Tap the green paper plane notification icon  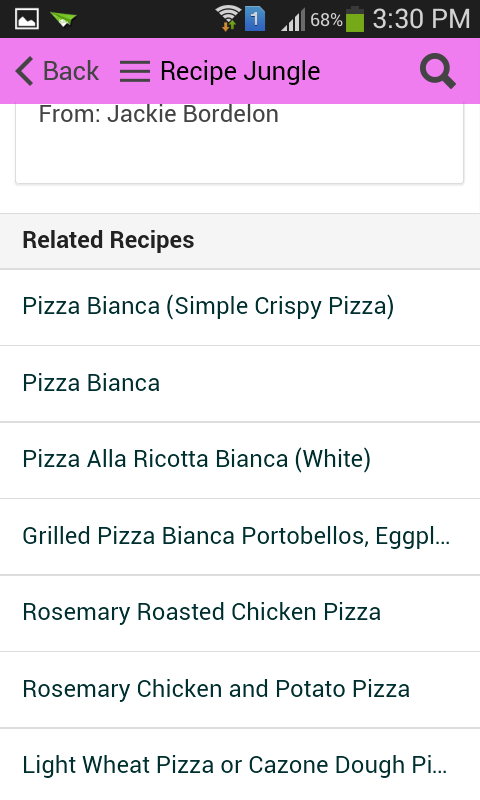pos(63,19)
